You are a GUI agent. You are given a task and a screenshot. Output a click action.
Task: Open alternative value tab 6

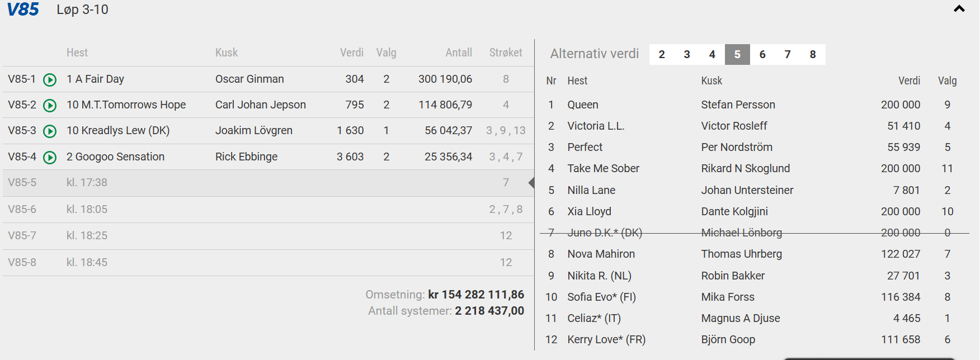point(762,54)
